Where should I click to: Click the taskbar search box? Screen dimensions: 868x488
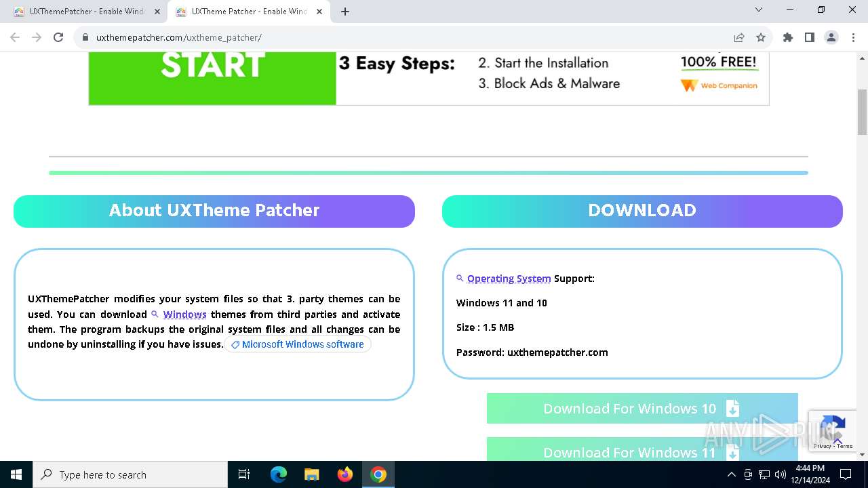coord(130,474)
